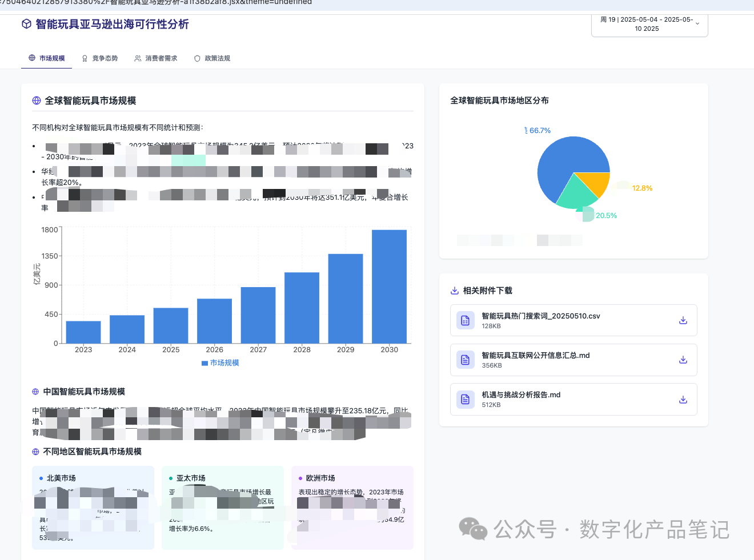Select the 北美市场 card
Image resolution: width=754 pixels, height=560 pixels.
(93, 507)
